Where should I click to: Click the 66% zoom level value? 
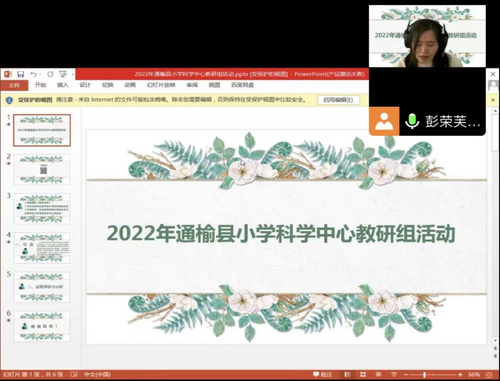coord(474,375)
